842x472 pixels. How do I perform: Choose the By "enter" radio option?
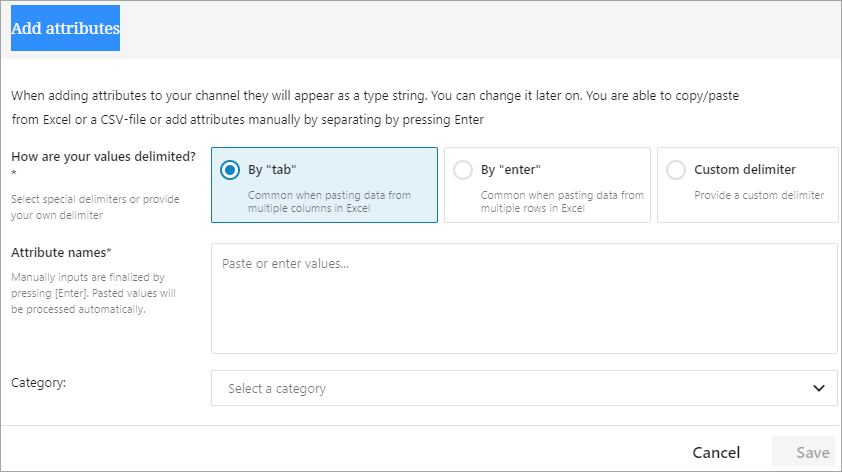[x=462, y=170]
